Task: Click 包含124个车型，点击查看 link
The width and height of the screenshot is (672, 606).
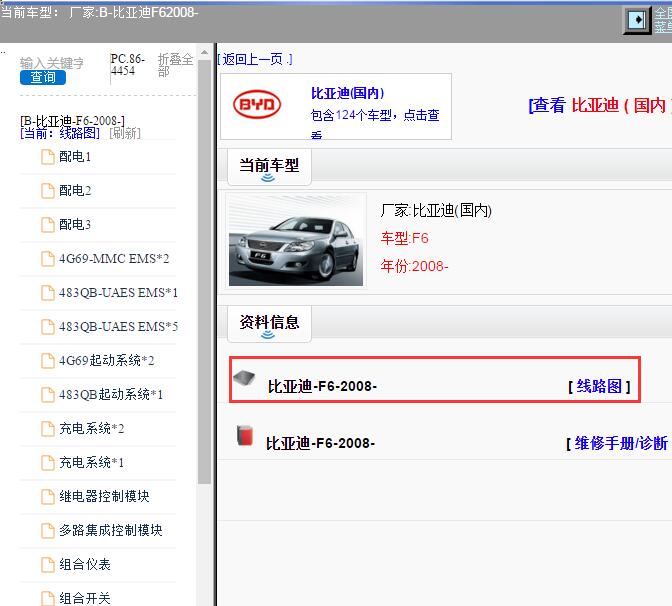Action: click(375, 123)
